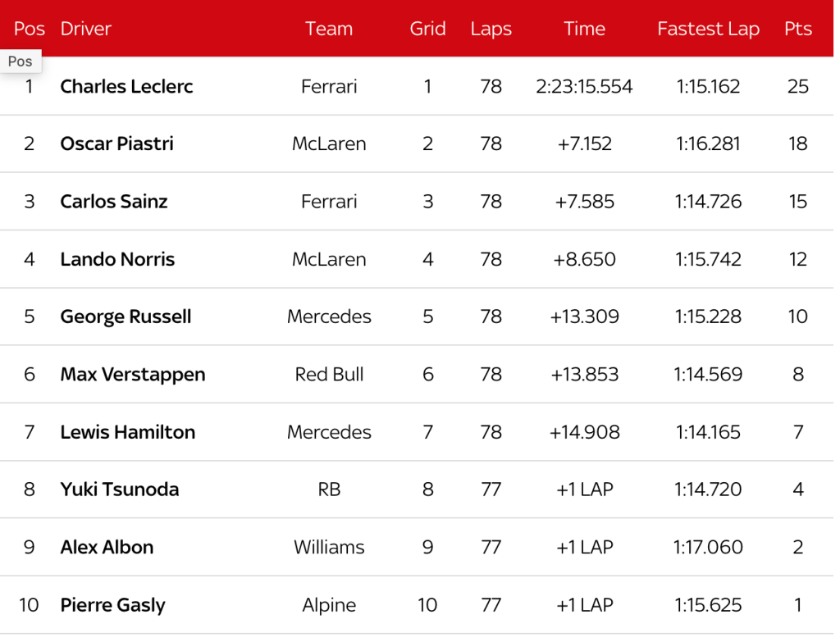Select the Pts column header
The image size is (840, 642).
[797, 29]
